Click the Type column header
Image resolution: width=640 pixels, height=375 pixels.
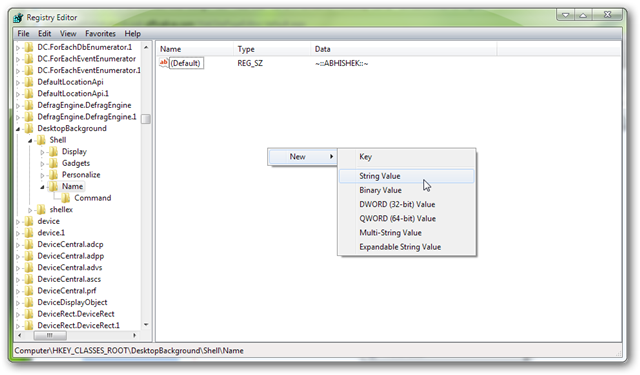[272, 49]
